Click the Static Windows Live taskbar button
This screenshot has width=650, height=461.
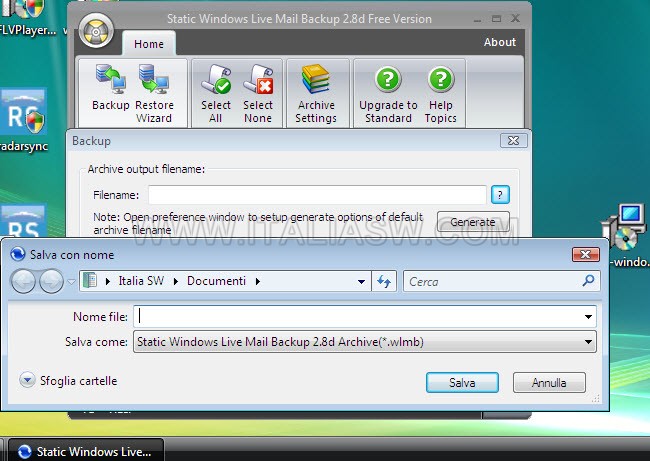86,451
